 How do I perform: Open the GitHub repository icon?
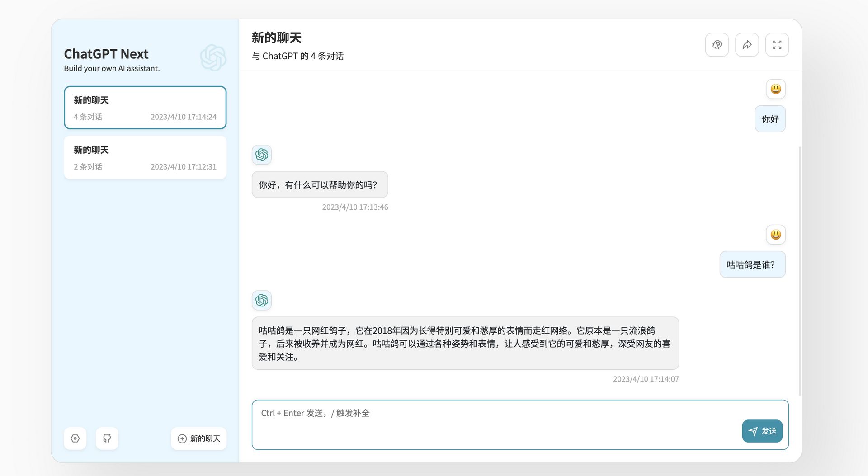point(107,438)
